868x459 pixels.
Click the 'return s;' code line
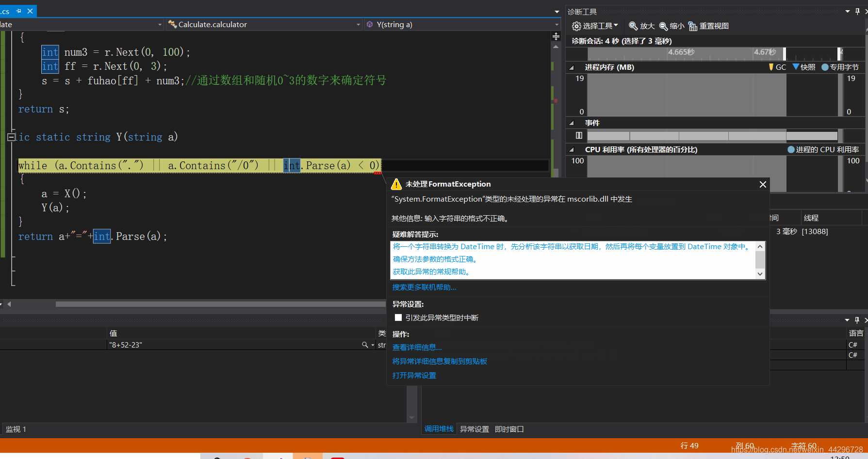click(44, 110)
